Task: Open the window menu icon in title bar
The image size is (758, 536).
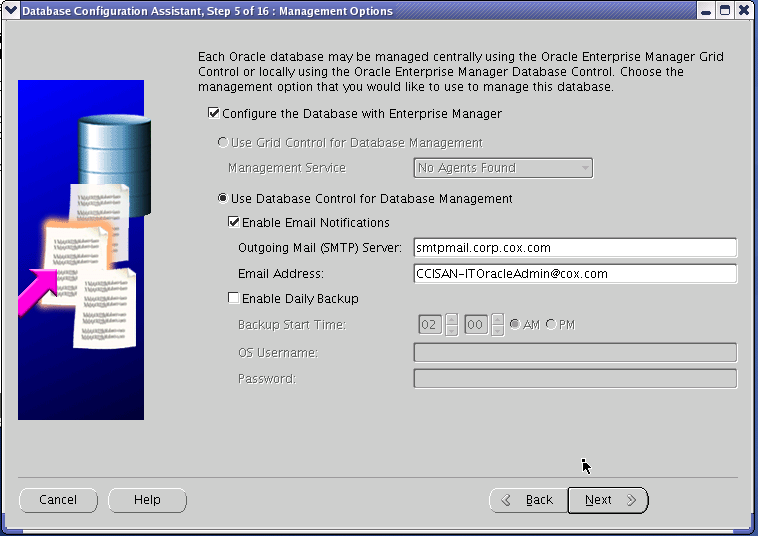Action: (x=11, y=10)
